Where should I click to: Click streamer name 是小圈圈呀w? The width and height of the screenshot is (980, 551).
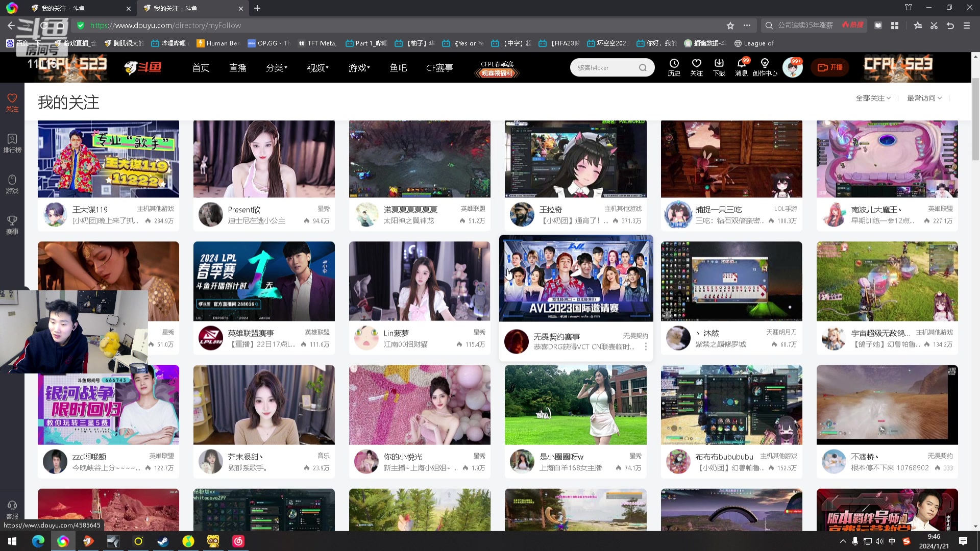(561, 457)
